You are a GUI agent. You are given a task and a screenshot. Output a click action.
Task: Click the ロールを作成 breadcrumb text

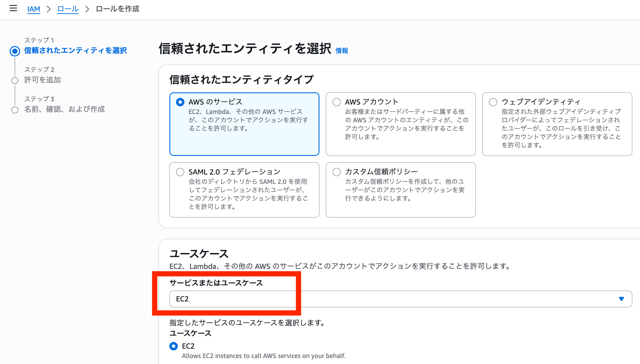click(x=118, y=9)
